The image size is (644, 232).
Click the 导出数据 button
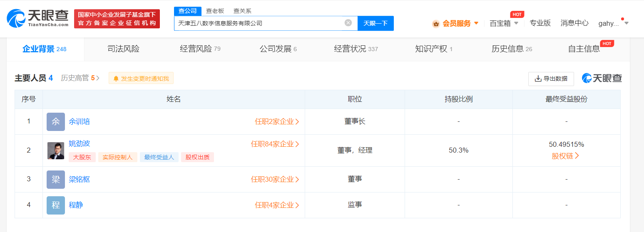click(x=551, y=79)
